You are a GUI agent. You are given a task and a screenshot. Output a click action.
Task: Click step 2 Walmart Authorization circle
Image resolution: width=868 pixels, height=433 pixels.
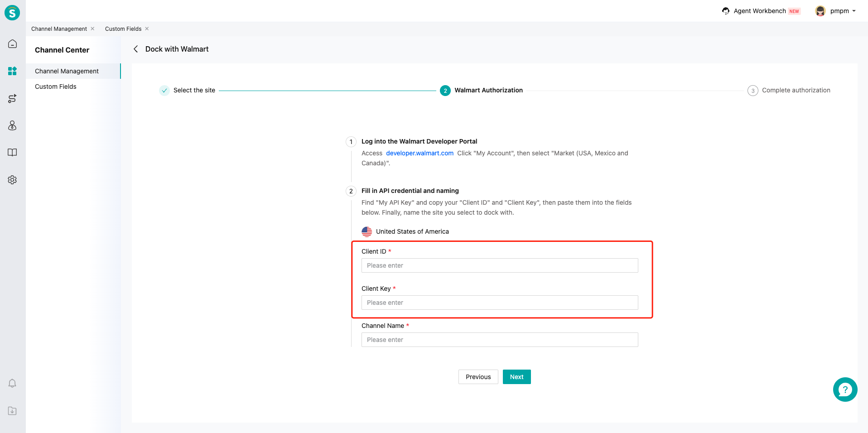445,91
